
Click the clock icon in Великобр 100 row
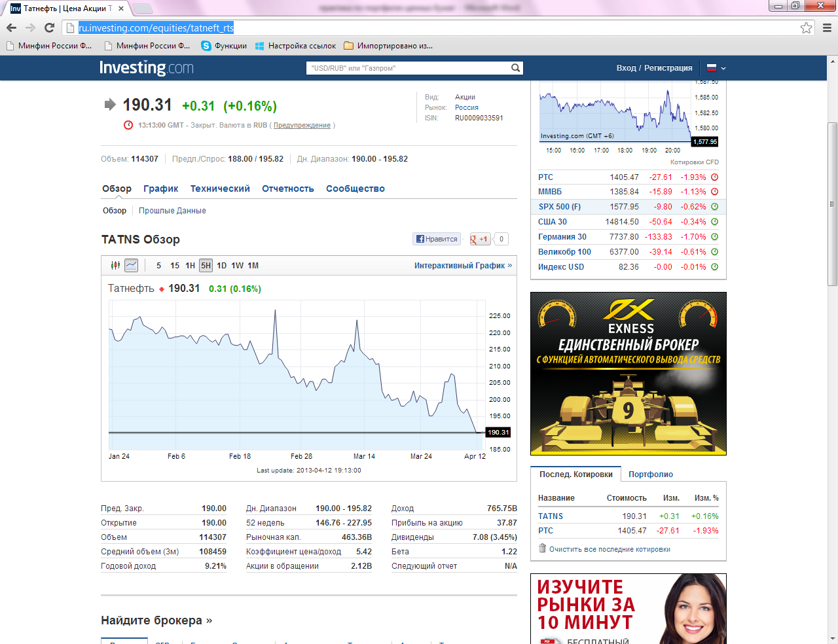tap(715, 252)
